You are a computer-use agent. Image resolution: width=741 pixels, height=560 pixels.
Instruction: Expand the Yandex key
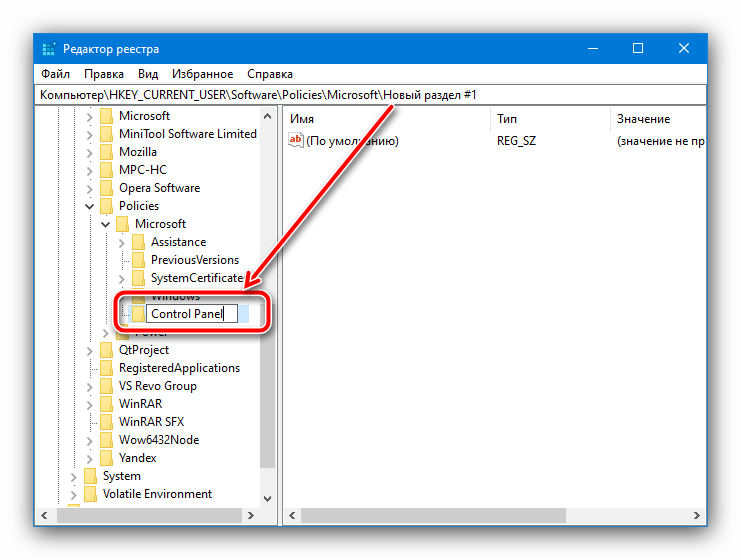89,459
